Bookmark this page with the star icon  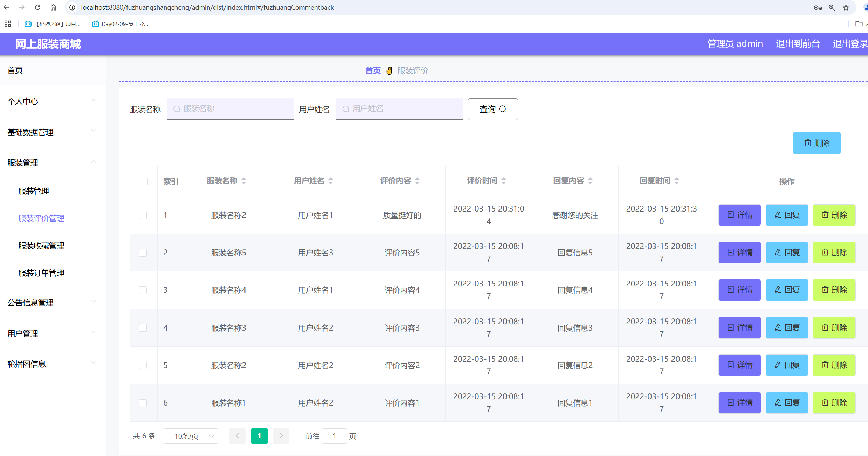coord(846,7)
